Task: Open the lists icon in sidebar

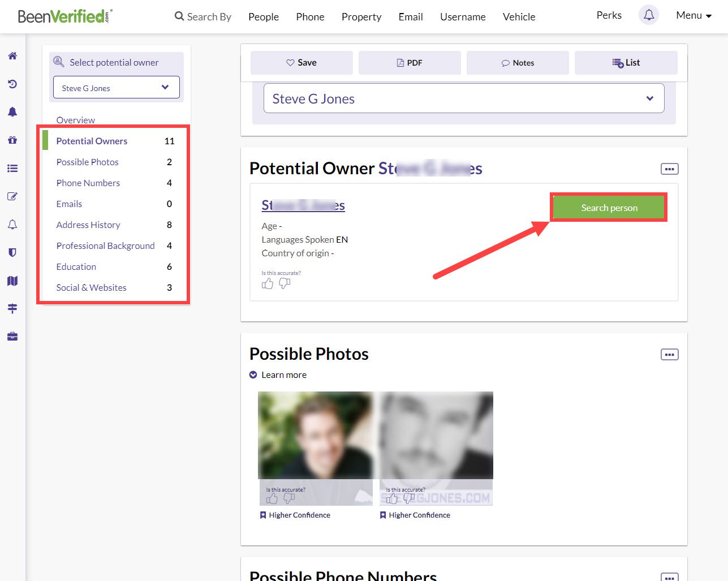Action: 12,168
